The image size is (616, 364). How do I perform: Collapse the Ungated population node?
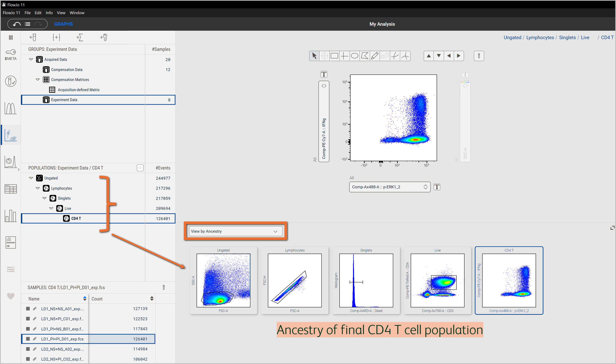31,178
